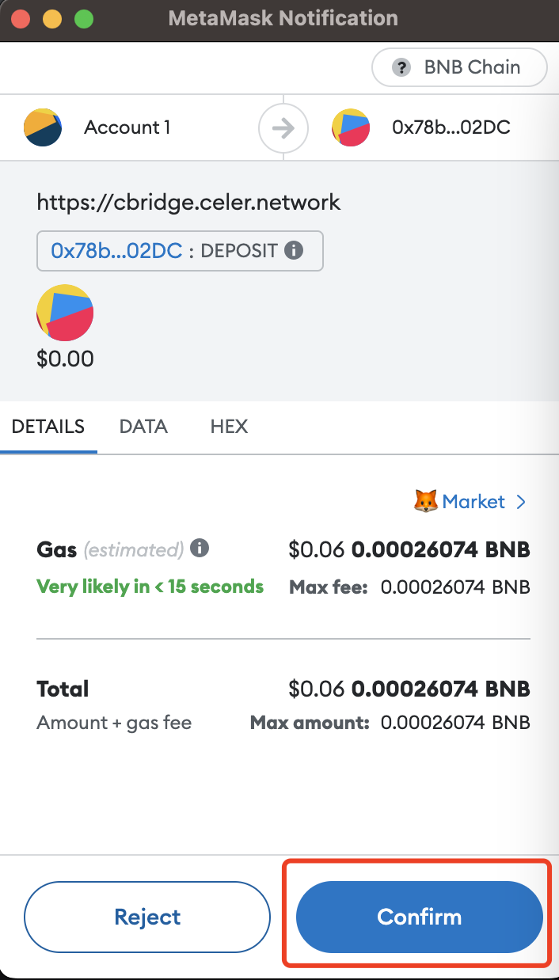Open the 0x78b...02DC contract address link

pyautogui.click(x=116, y=251)
